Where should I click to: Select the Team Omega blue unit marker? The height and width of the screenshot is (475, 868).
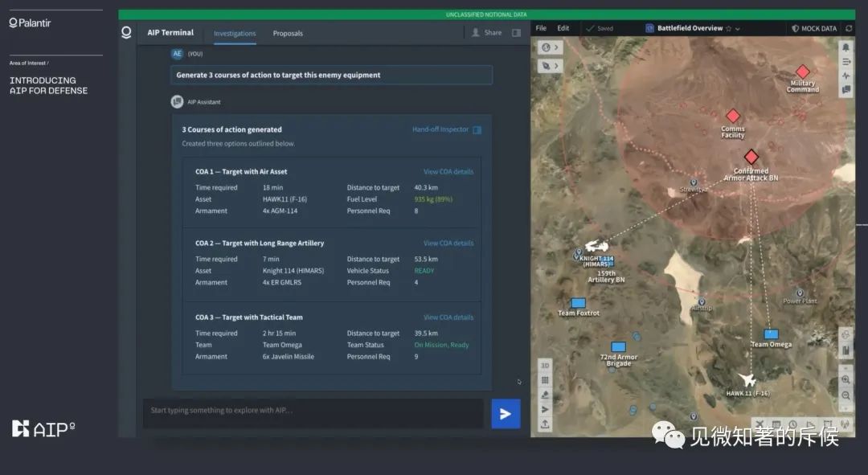pos(771,334)
